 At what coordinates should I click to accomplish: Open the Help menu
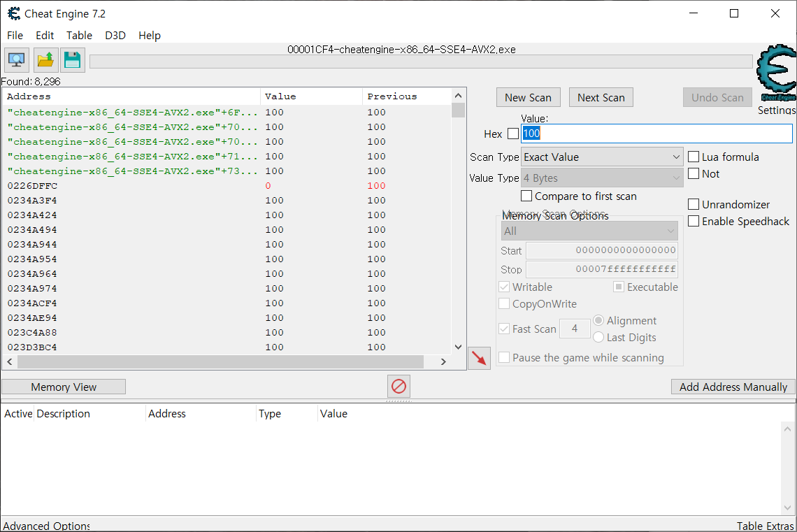tap(150, 36)
